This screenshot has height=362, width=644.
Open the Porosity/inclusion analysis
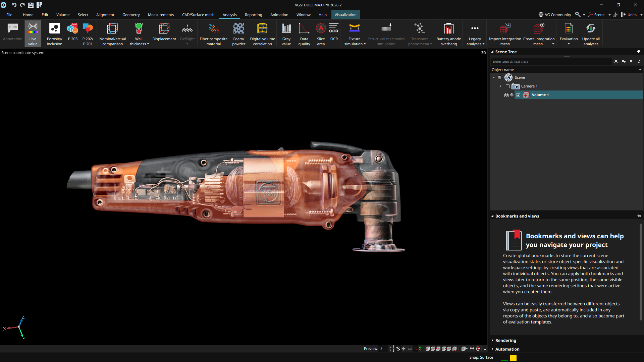[55, 34]
